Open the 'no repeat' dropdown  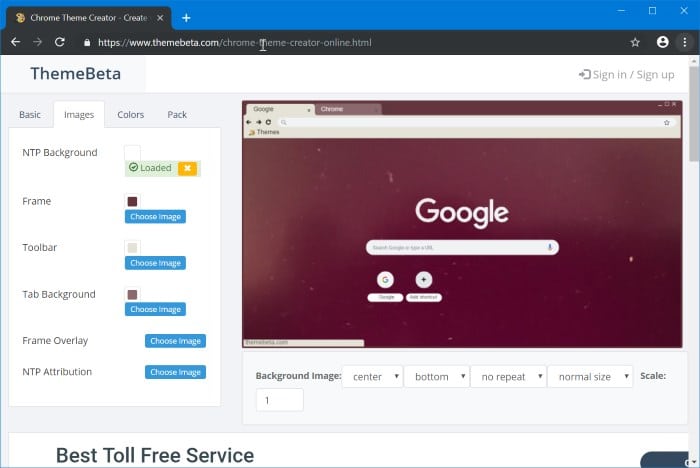508,376
